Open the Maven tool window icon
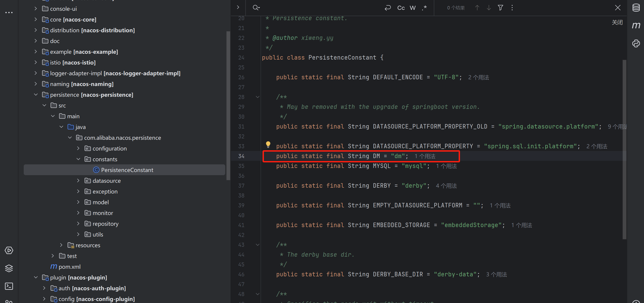The width and height of the screenshot is (644, 303). pos(636,25)
